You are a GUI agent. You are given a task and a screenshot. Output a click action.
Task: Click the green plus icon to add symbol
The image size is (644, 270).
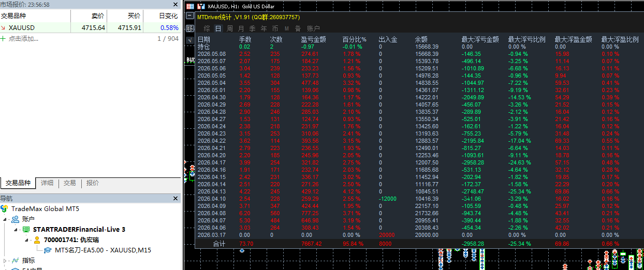(3, 38)
